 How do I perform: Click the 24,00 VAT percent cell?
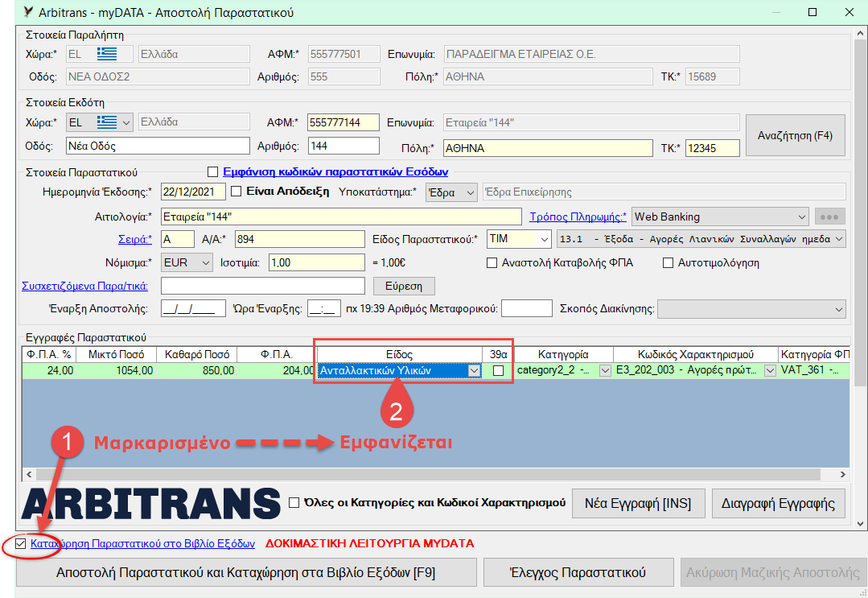click(49, 370)
